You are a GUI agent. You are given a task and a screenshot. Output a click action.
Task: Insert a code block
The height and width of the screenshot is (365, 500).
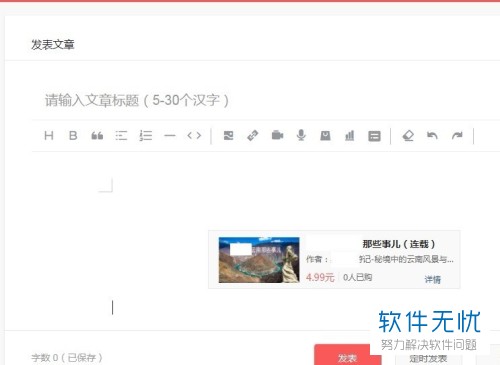click(194, 136)
